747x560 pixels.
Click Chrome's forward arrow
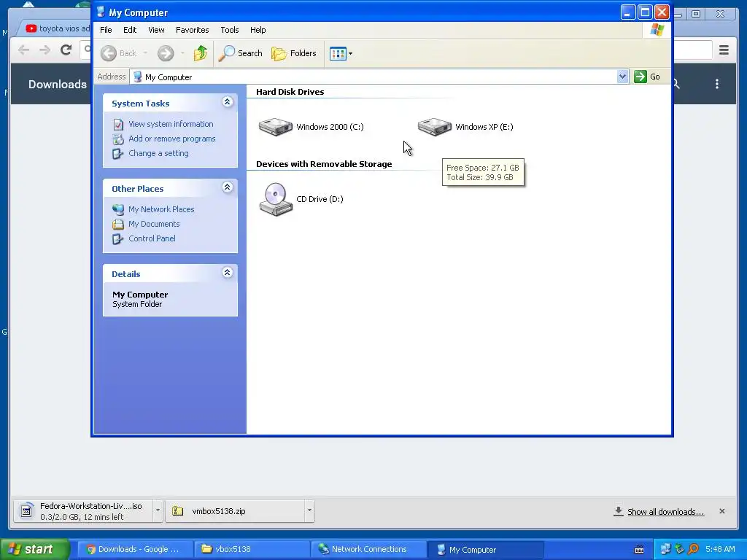click(44, 50)
